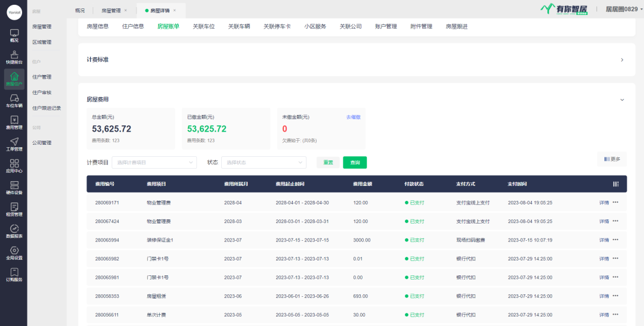Screen dimensions: 644x326
Task: Click the 数据报表 sidebar icon
Action: click(14, 231)
